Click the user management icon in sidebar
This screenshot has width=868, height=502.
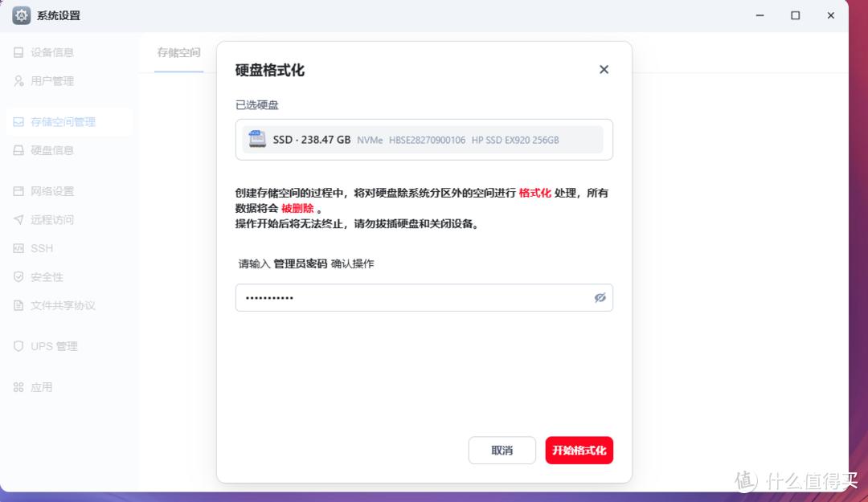(x=18, y=81)
